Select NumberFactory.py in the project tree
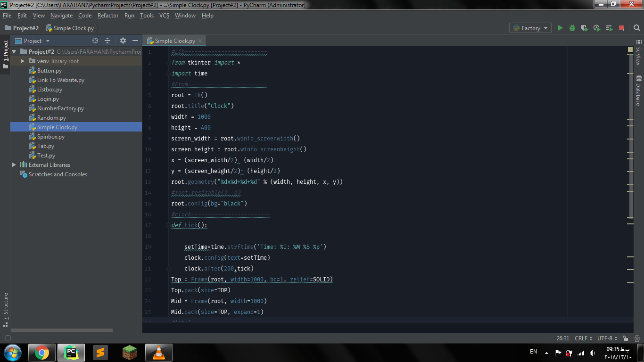 60,108
